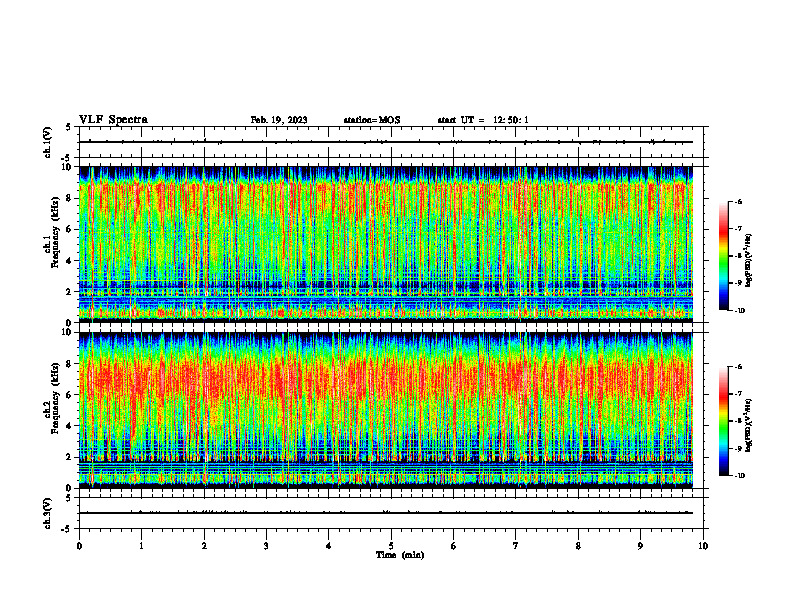Click the ch.2 colorbar log(PSD) label
792x612 pixels.
pos(749,425)
